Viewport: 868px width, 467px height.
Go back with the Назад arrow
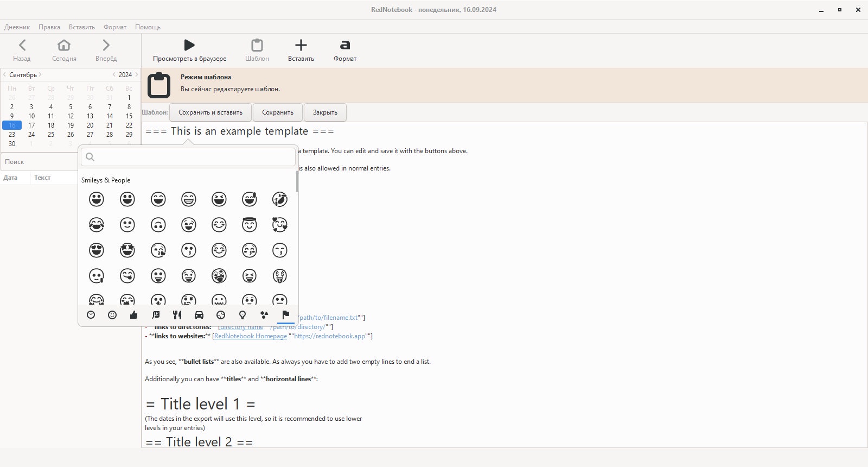coord(22,45)
